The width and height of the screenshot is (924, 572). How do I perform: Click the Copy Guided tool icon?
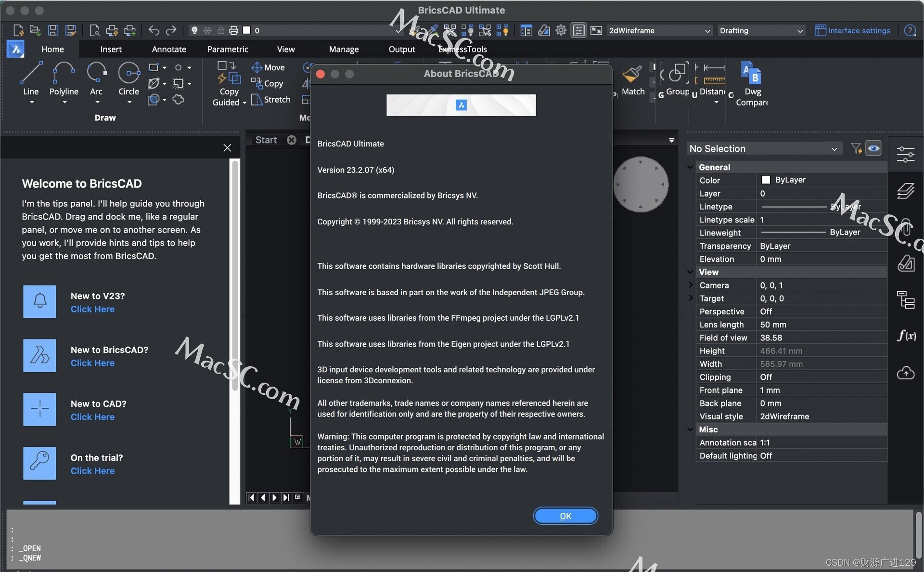click(x=229, y=73)
